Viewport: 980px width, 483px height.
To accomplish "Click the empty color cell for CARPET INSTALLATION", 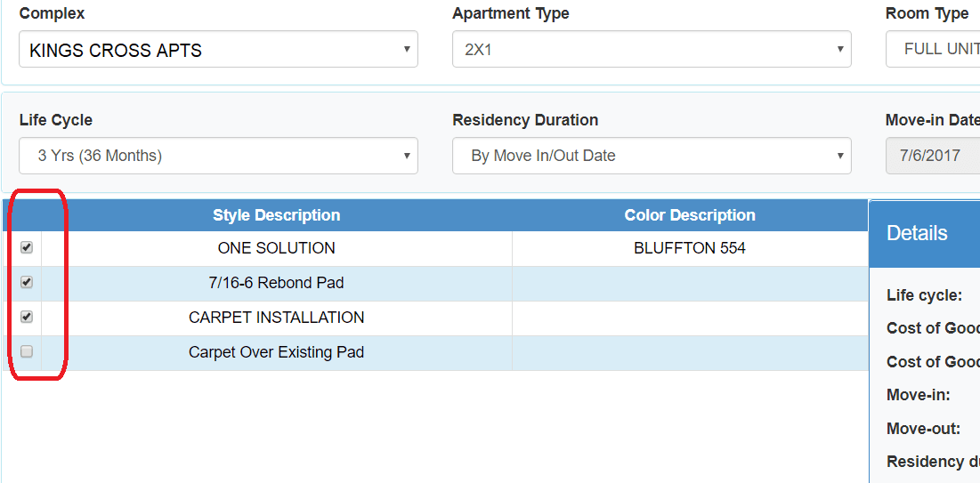I will (689, 318).
